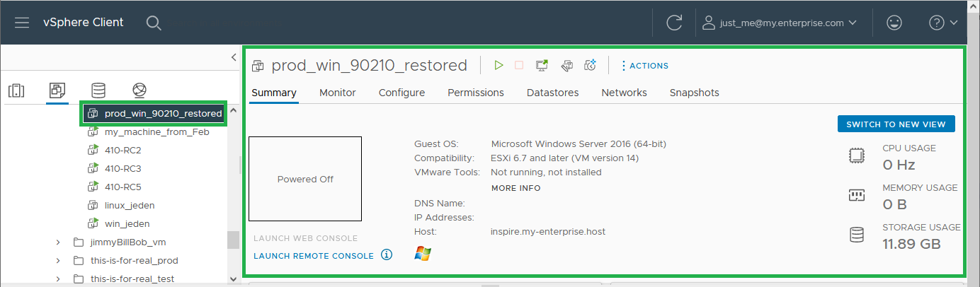Click the take snapshot icon

[x=590, y=65]
